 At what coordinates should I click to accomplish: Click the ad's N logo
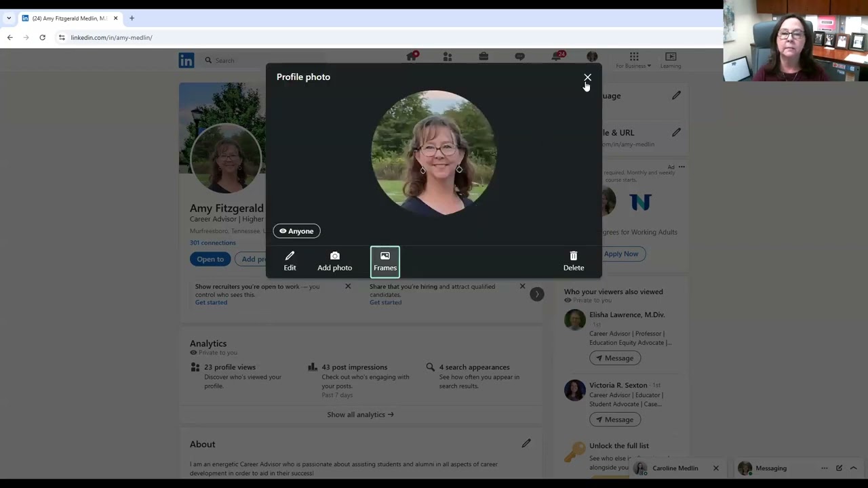pyautogui.click(x=640, y=202)
